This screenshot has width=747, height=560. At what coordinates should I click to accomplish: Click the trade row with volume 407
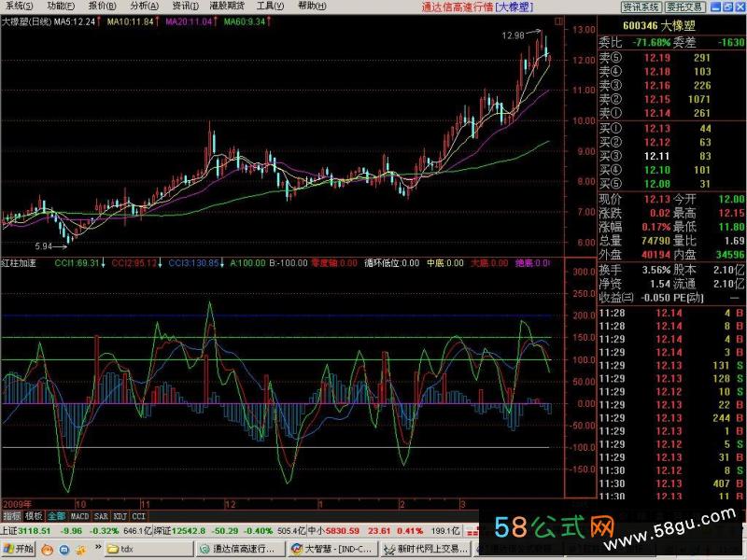click(670, 483)
